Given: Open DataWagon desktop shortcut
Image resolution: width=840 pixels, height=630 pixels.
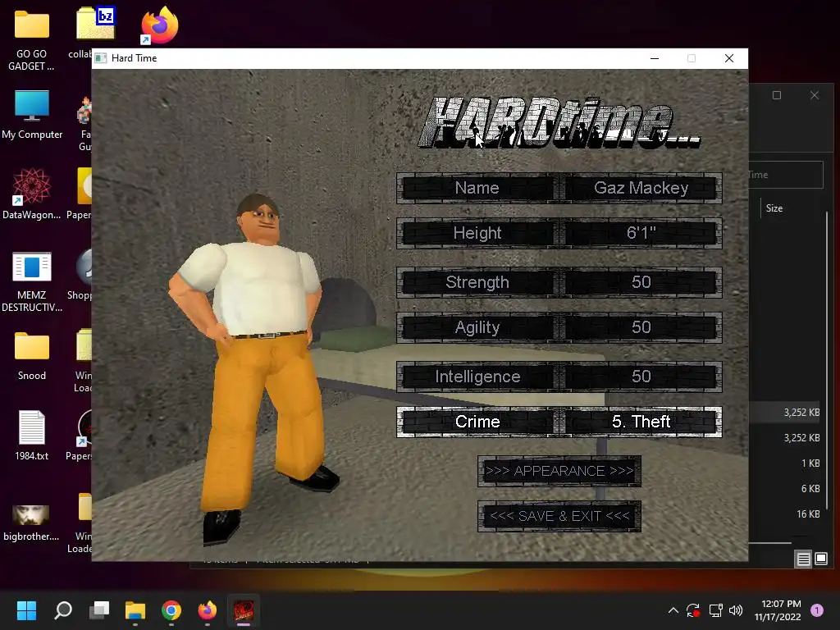Looking at the screenshot, I should (32, 194).
